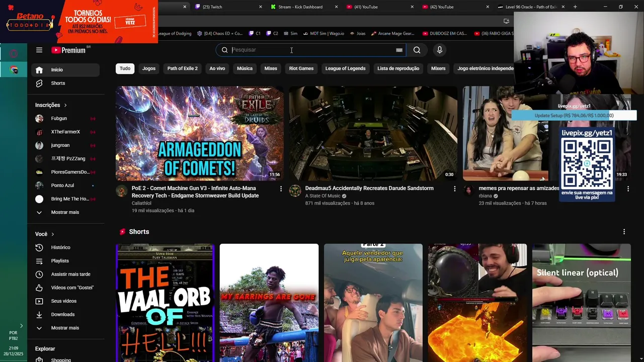Select the Riot Games chip

301,68
